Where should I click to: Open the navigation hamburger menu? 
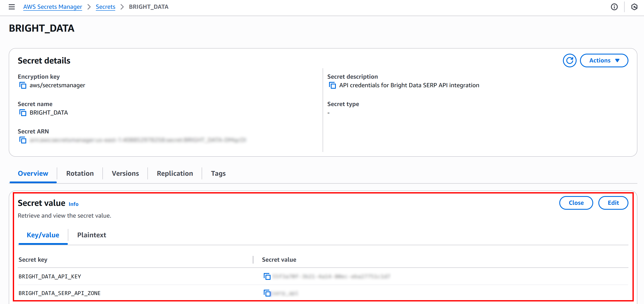(12, 7)
